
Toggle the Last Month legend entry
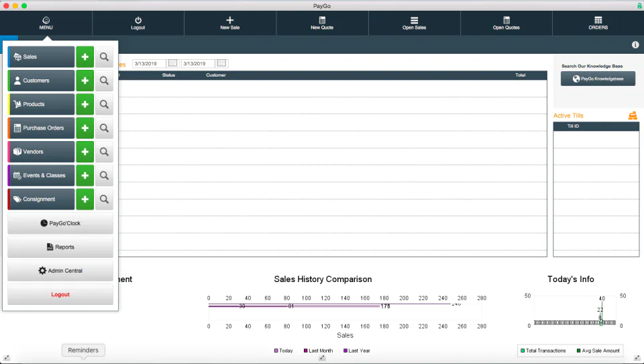click(318, 351)
